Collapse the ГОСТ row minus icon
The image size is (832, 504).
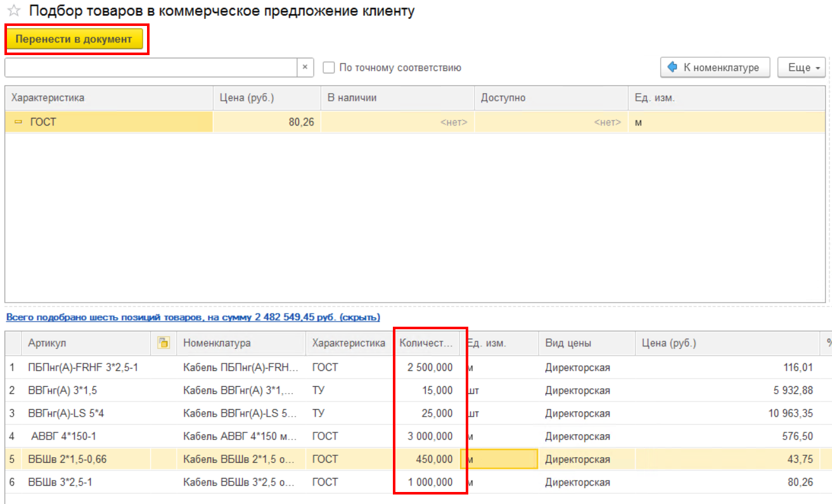click(x=18, y=122)
